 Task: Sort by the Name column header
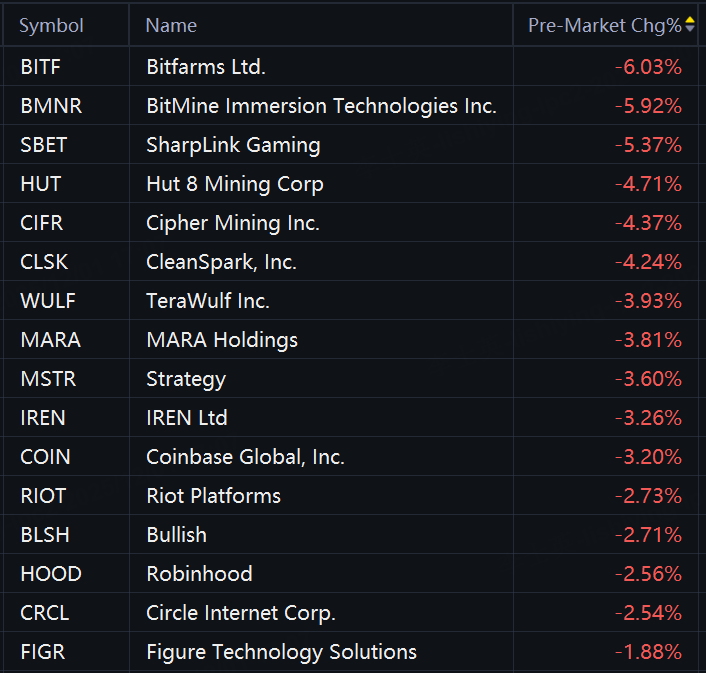tap(171, 26)
